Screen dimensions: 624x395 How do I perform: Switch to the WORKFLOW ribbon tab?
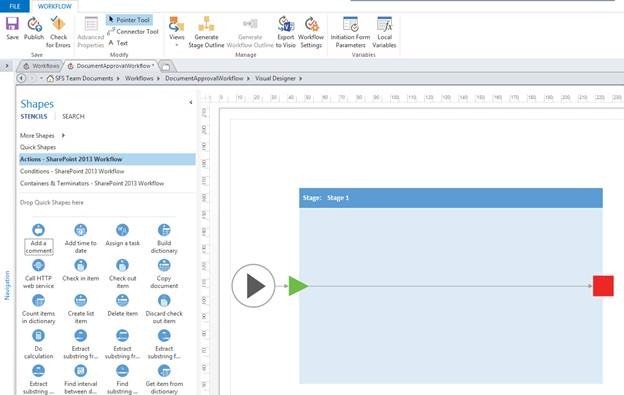point(55,6)
